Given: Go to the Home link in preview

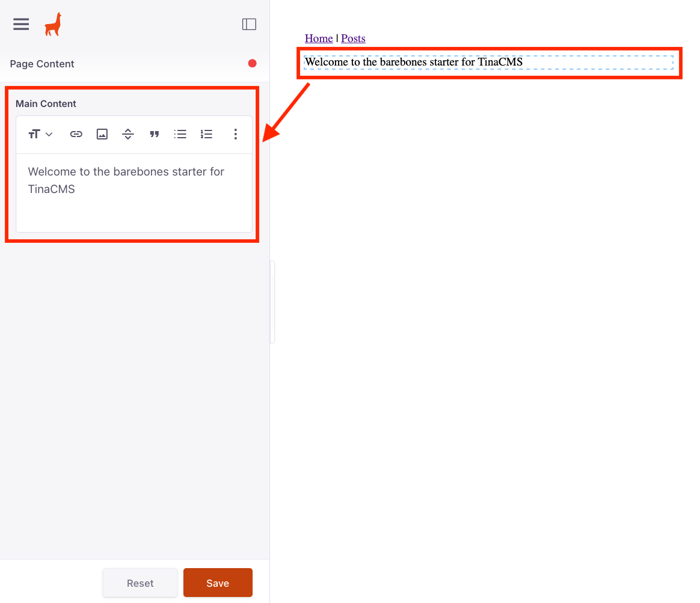Looking at the screenshot, I should (x=319, y=38).
